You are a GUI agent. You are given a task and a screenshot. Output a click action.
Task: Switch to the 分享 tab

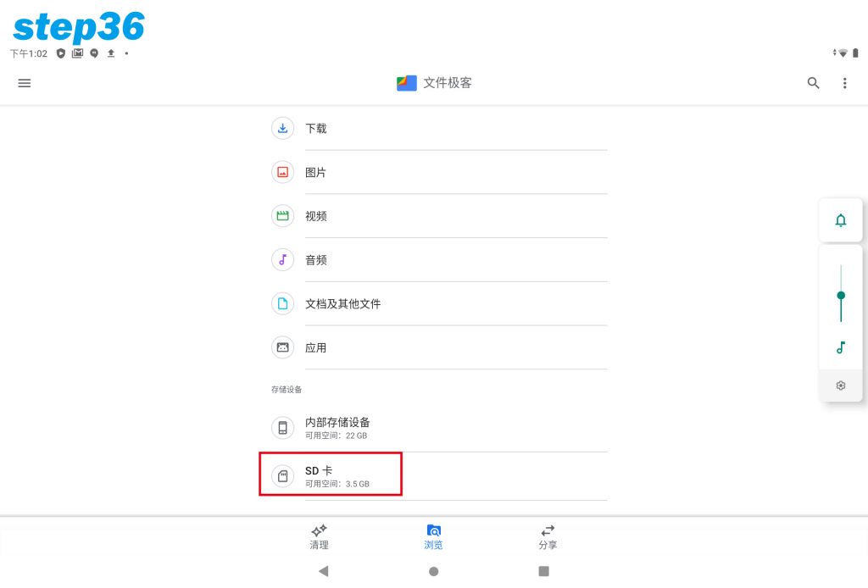548,536
